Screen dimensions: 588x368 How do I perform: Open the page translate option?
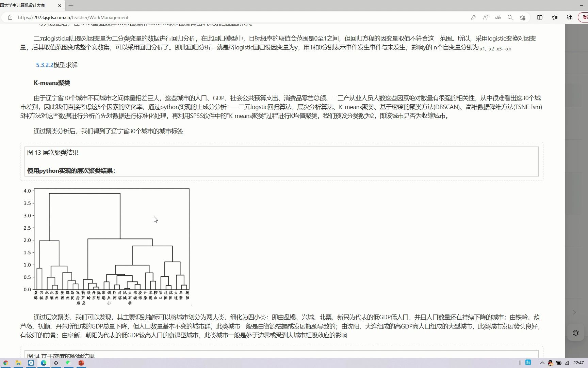click(x=498, y=17)
